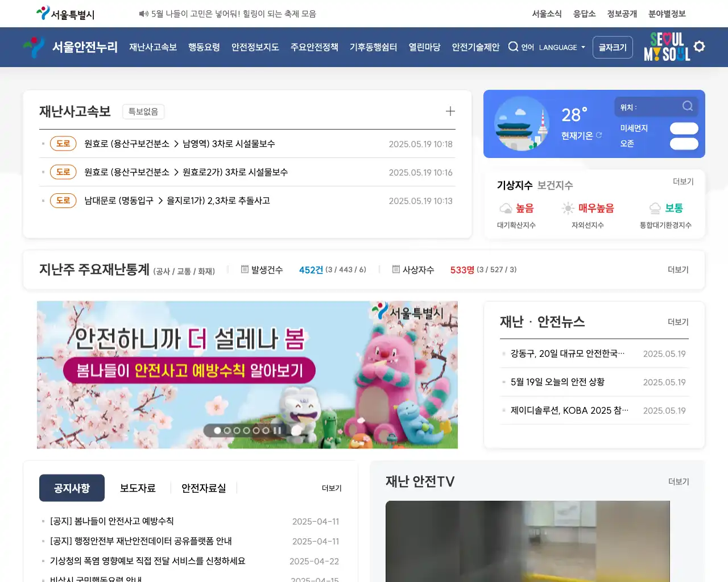
Task: Select the second banner slide indicator dot
Action: click(x=227, y=431)
